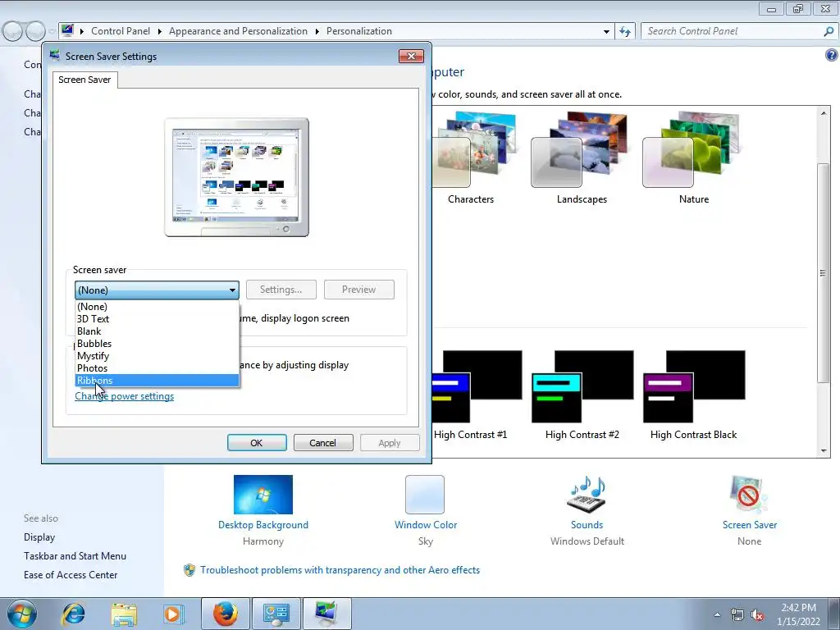Select the Landscapes theme
The image size is (840, 630).
pyautogui.click(x=582, y=157)
